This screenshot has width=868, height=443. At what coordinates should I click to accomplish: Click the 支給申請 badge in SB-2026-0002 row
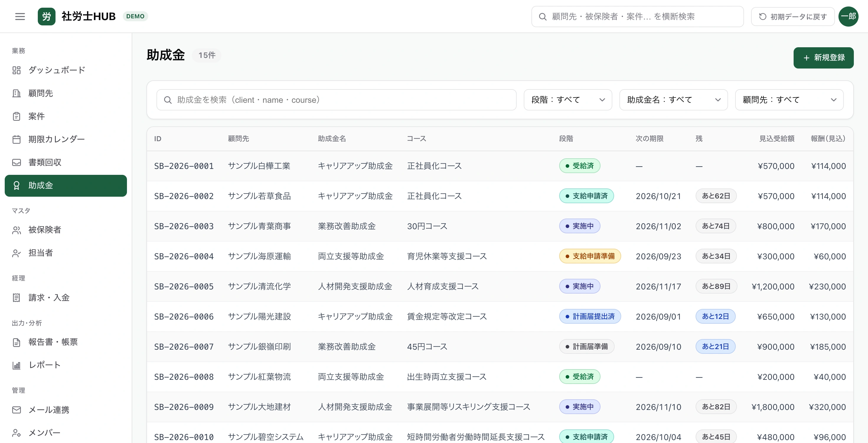point(586,196)
